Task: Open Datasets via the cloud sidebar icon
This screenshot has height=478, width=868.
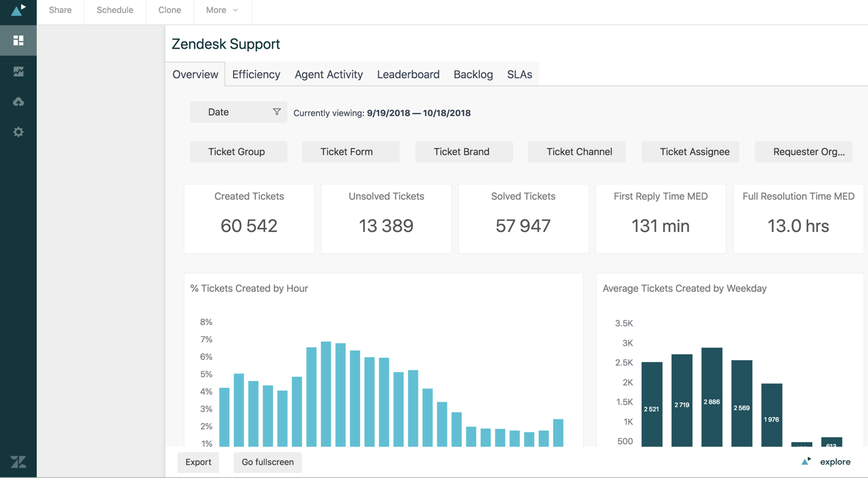Action: (18, 101)
